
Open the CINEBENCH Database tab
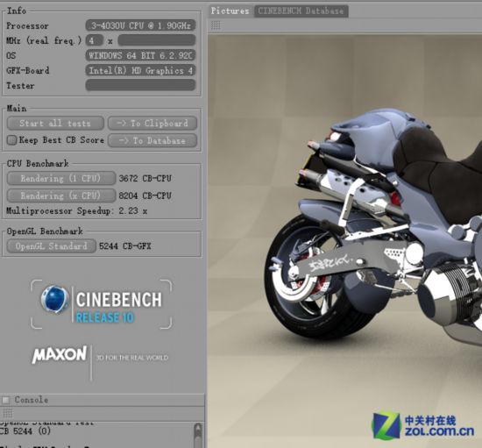pyautogui.click(x=301, y=11)
